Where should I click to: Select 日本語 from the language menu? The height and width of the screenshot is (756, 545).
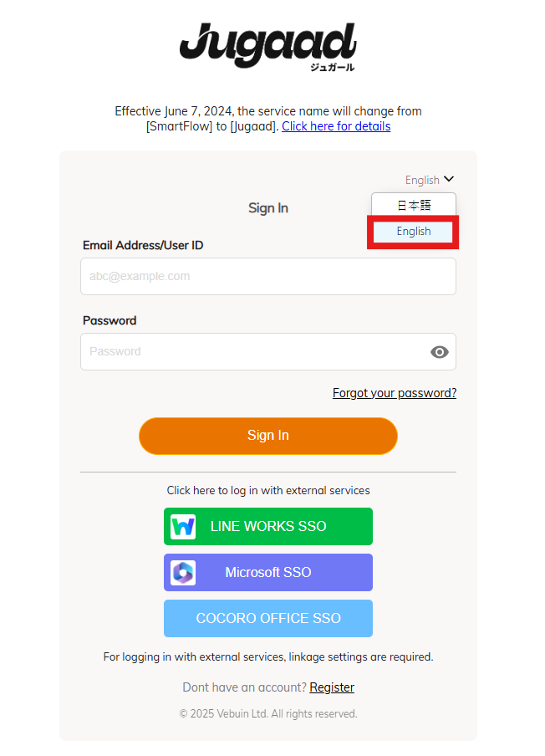pyautogui.click(x=414, y=205)
